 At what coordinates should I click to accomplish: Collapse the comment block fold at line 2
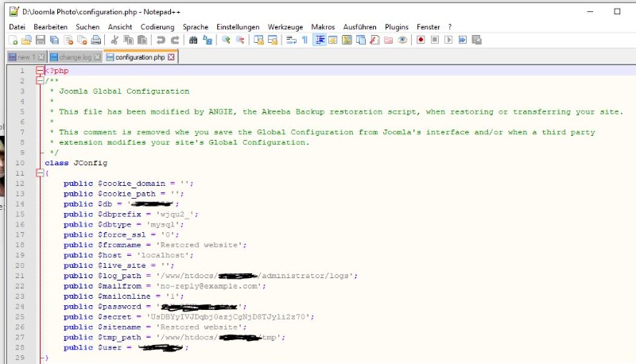(x=40, y=80)
